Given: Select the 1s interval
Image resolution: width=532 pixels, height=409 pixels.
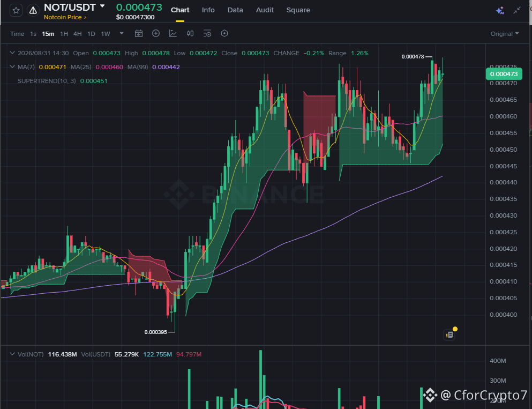Looking at the screenshot, I should click(x=33, y=34).
